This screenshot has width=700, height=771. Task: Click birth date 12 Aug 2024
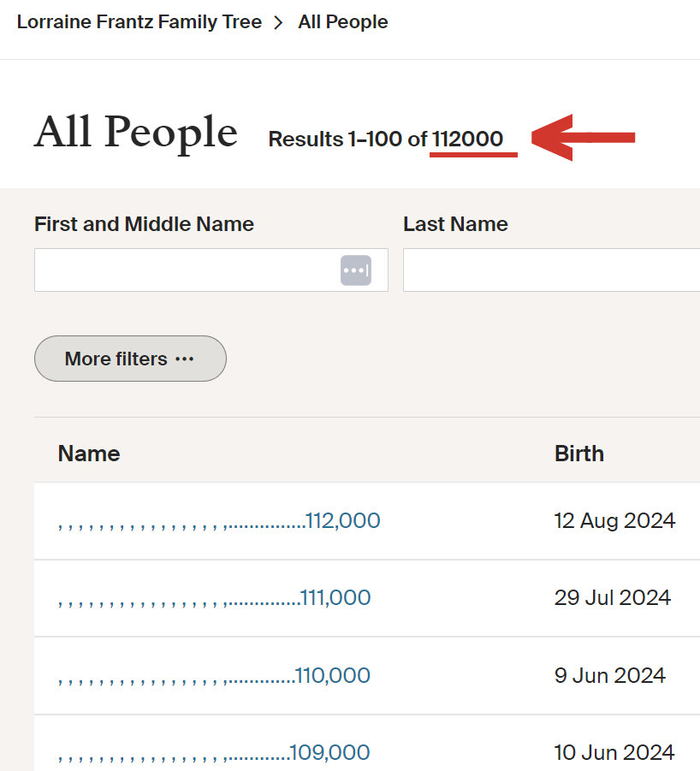pos(614,520)
